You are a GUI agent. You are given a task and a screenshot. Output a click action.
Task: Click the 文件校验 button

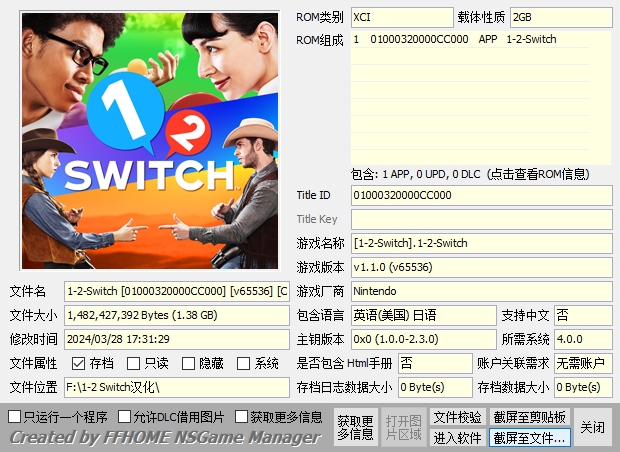click(457, 417)
